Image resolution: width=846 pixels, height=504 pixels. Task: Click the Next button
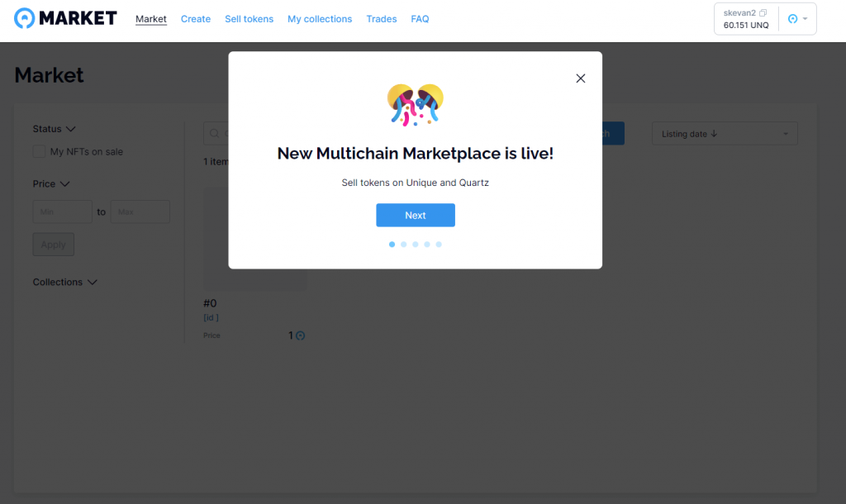coord(416,216)
